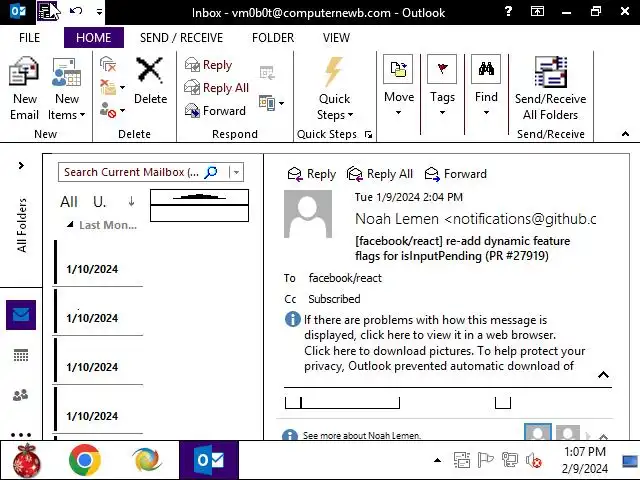Screen dimensions: 640x480
Task: Click the Outlook taskbar button
Action: point(209,460)
